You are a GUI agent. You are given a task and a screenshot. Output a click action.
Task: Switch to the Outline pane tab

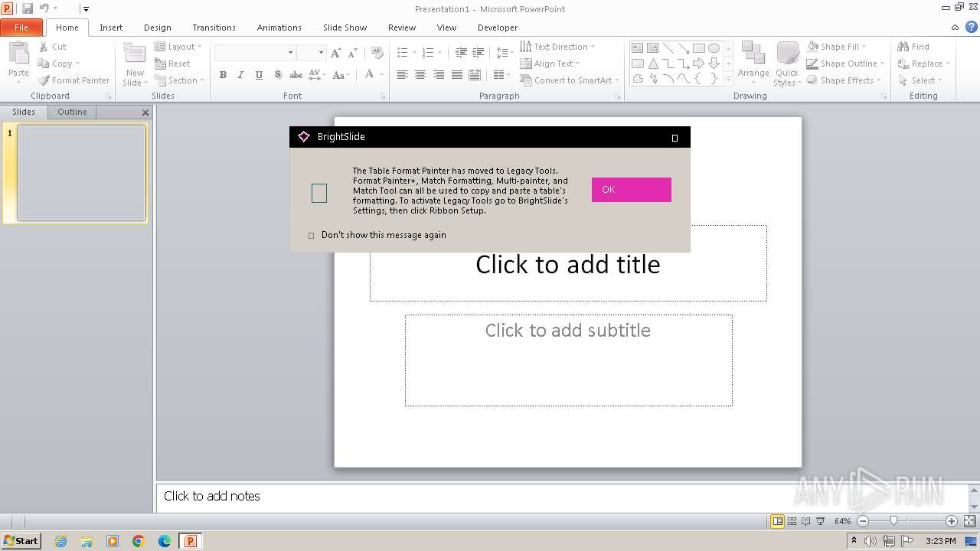(72, 112)
